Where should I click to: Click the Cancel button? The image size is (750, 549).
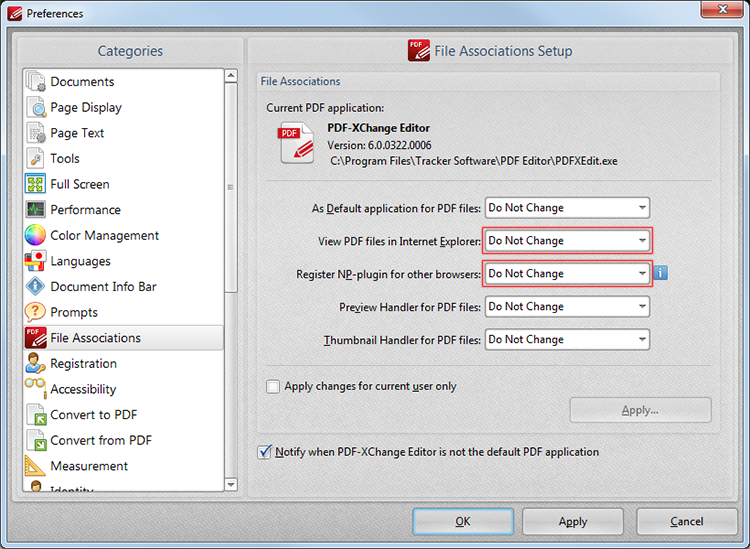[686, 521]
